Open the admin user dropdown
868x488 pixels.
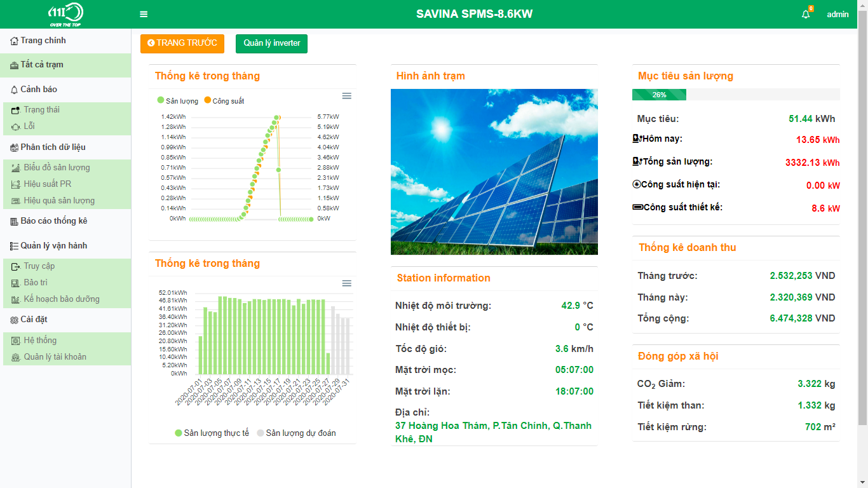click(x=837, y=15)
